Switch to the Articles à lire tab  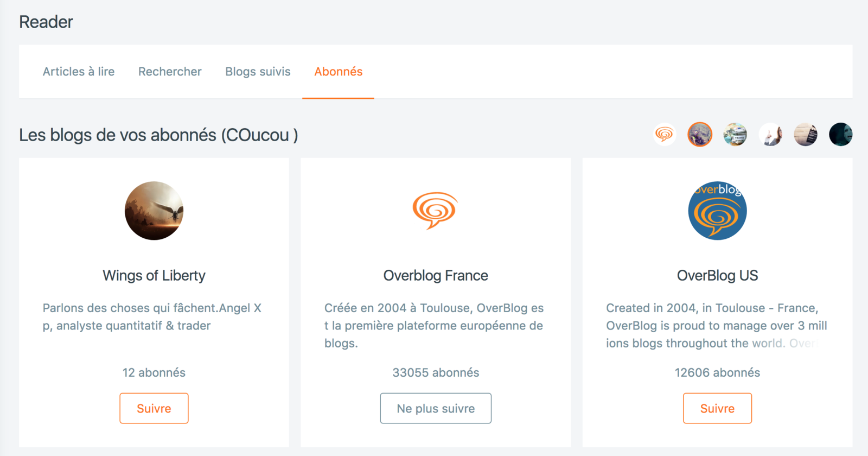pos(79,72)
